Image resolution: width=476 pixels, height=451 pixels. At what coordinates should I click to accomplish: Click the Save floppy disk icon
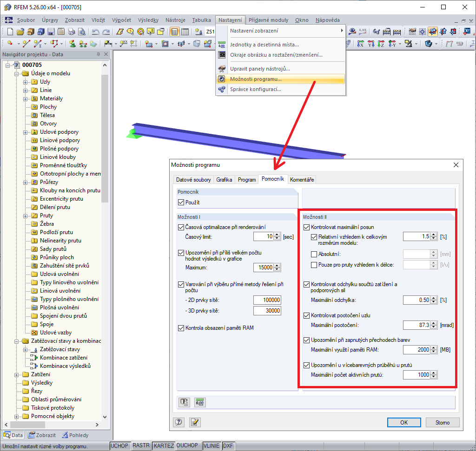pyautogui.click(x=51, y=32)
